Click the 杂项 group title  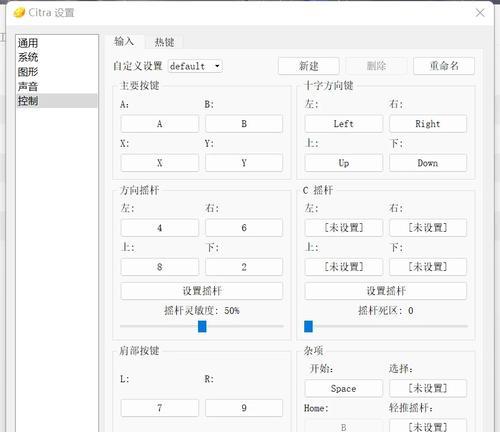[313, 351]
